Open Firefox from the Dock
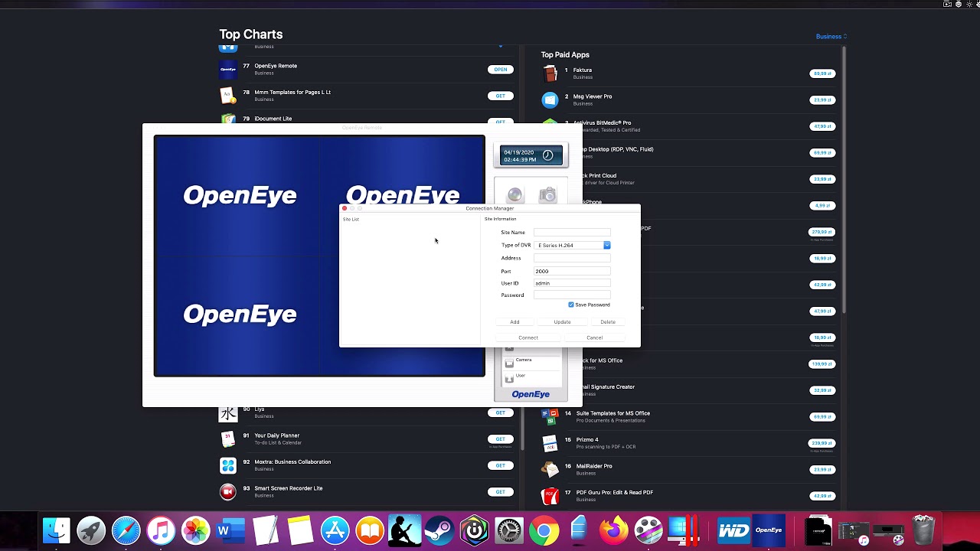The height and width of the screenshot is (551, 980). click(613, 530)
